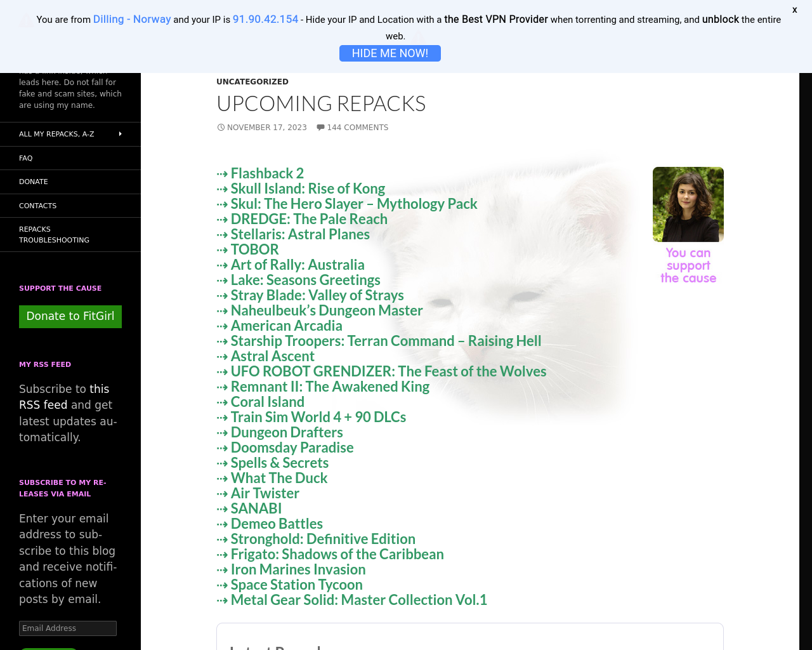Select Skull Island: Rise of Kong entry
The image size is (812, 650).
pos(308,189)
